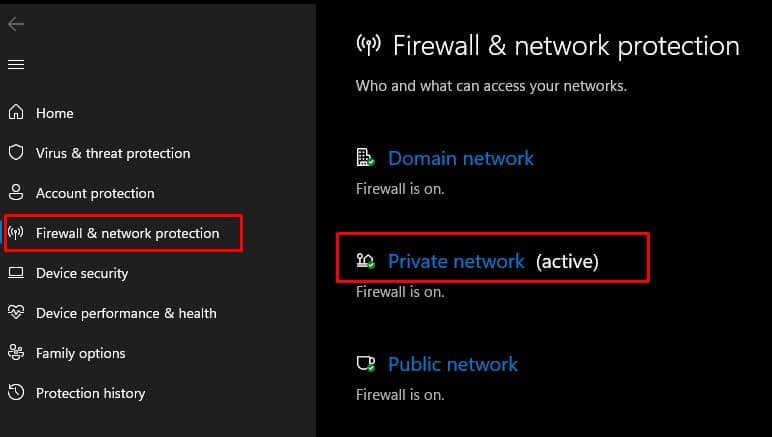Viewport: 772px width, 437px height.
Task: Click the Firewall antenna icon in sidebar
Action: coord(16,232)
